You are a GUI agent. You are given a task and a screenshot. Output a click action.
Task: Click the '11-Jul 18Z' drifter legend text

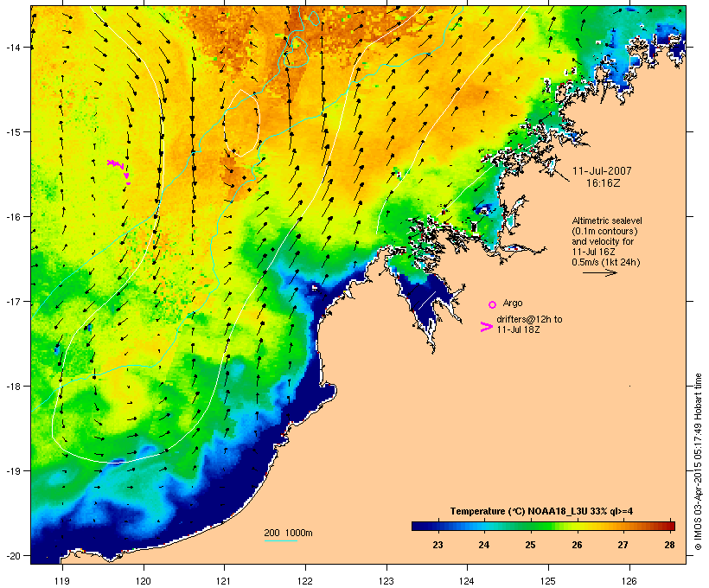518,329
